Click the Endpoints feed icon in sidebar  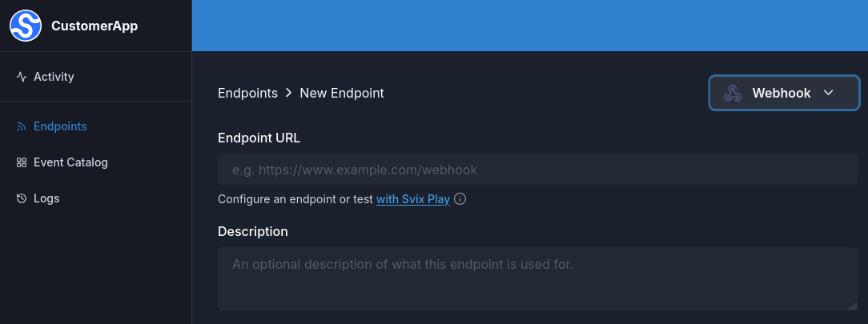point(22,126)
